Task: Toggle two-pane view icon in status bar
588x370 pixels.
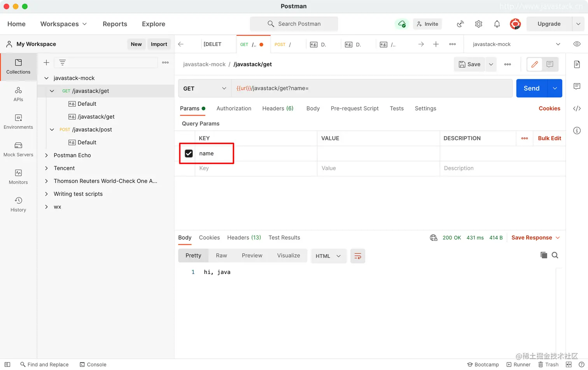Action: click(x=569, y=365)
